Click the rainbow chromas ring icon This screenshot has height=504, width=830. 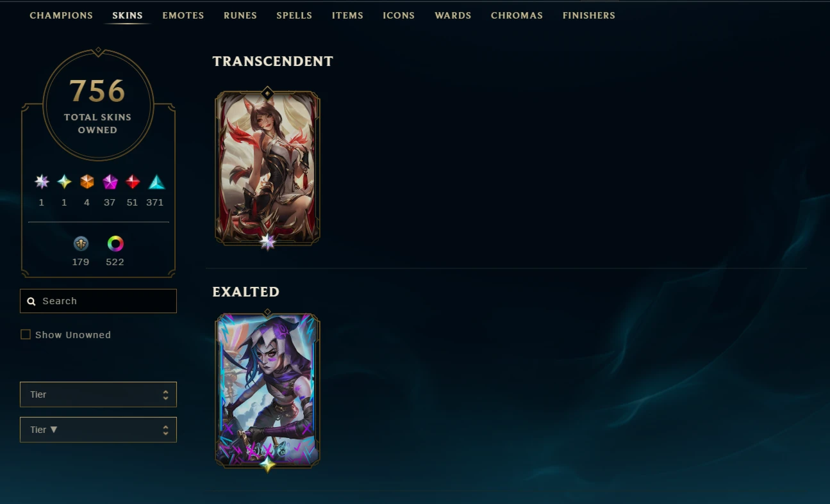[x=115, y=243]
